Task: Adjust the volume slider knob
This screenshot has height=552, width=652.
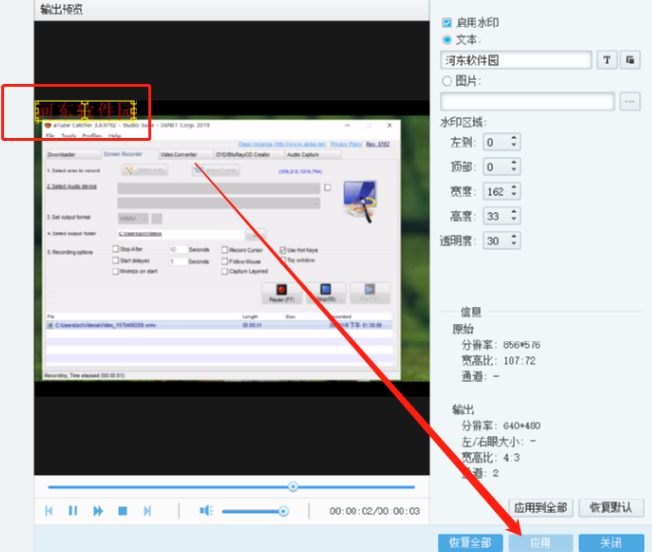Action: click(283, 511)
